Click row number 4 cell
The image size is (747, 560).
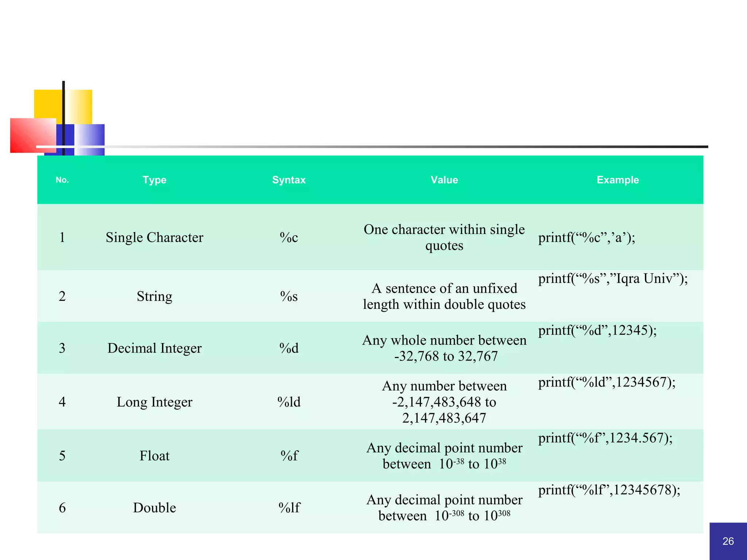[x=62, y=402]
